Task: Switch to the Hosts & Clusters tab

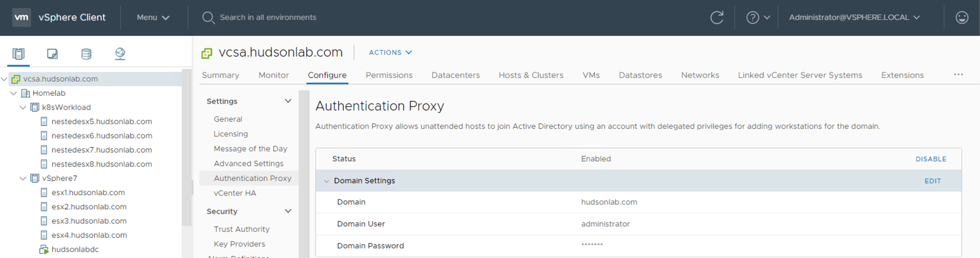Action: (531, 75)
